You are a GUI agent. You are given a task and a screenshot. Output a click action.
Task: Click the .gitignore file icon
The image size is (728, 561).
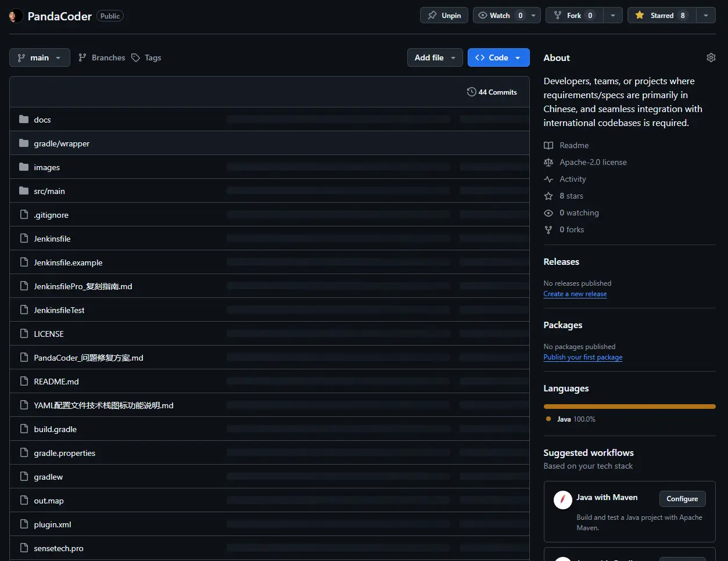pos(24,214)
